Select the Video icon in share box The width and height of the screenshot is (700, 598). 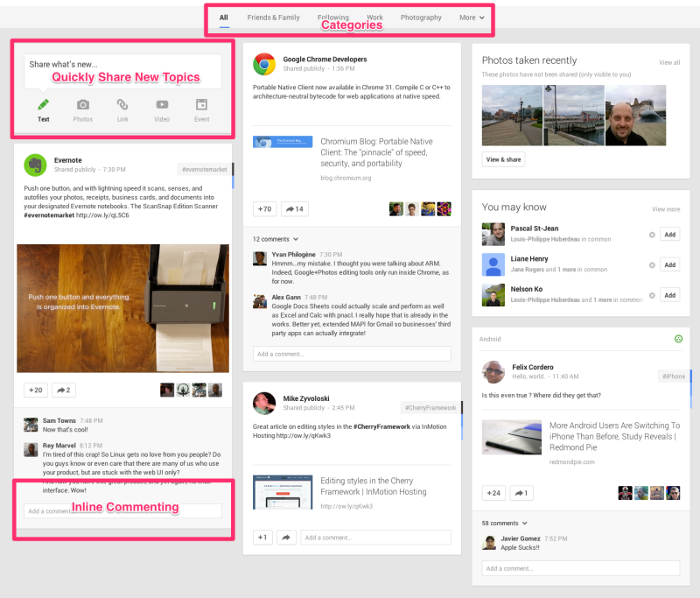pyautogui.click(x=162, y=104)
